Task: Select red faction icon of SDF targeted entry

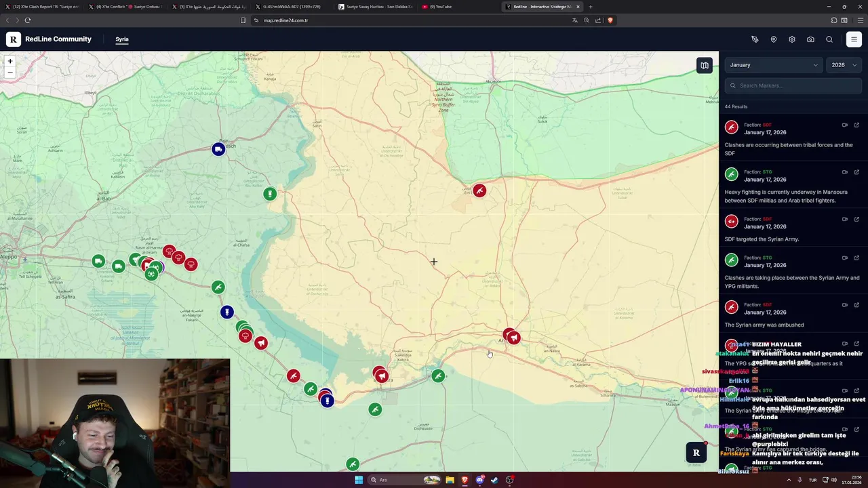Action: point(731,222)
